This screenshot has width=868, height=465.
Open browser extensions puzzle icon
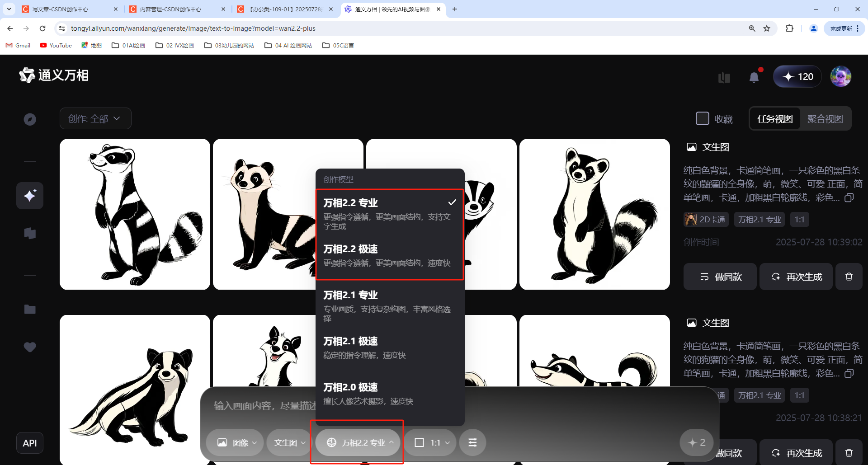(x=789, y=28)
